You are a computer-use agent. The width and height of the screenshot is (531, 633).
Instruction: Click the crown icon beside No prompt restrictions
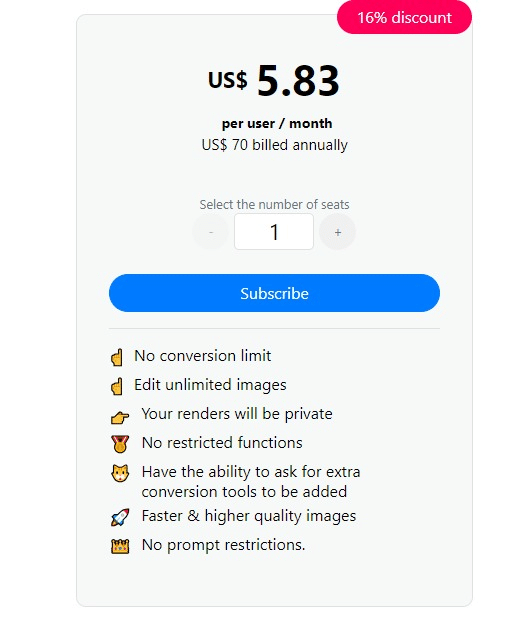click(120, 546)
